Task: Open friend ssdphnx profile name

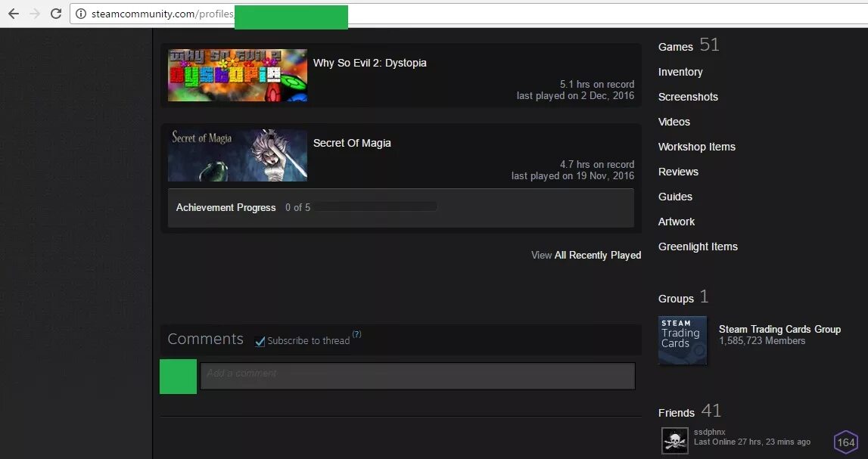Action: (710, 432)
